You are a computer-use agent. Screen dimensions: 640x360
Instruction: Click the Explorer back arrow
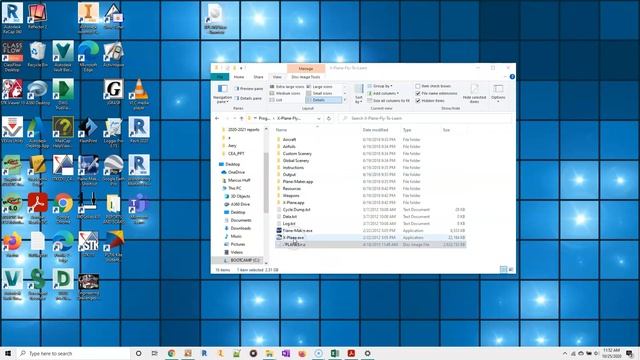(x=217, y=118)
